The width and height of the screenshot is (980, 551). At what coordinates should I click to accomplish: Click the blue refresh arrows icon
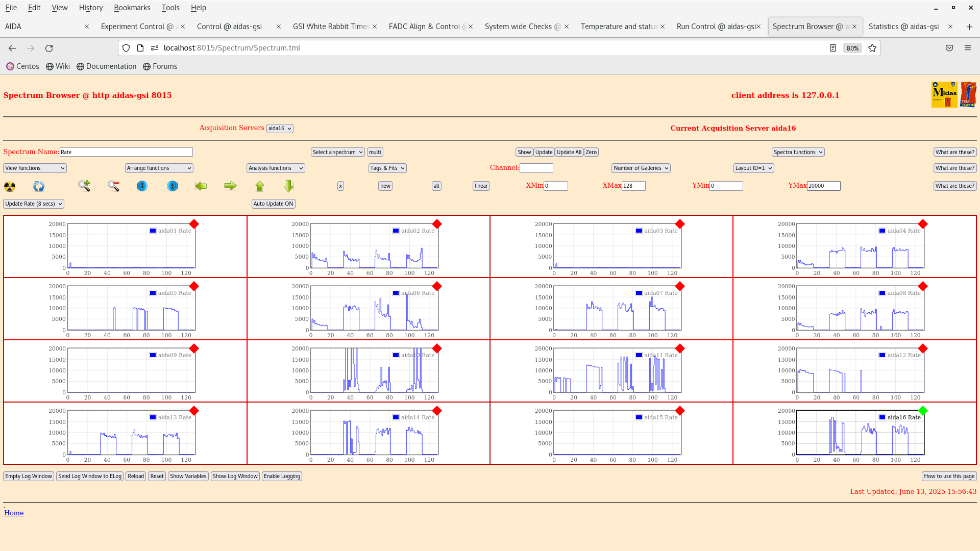click(39, 186)
